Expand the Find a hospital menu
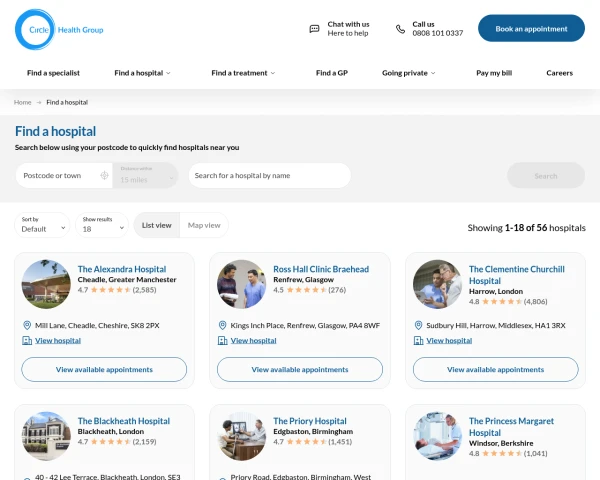Screen dimensions: 600x480 (142, 73)
